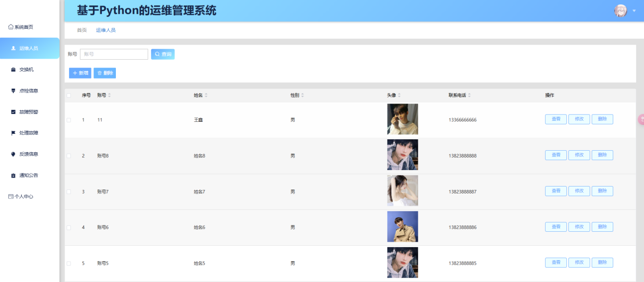Image resolution: width=644 pixels, height=282 pixels.
Task: Click 修改 for row 账号5
Action: pyautogui.click(x=579, y=263)
